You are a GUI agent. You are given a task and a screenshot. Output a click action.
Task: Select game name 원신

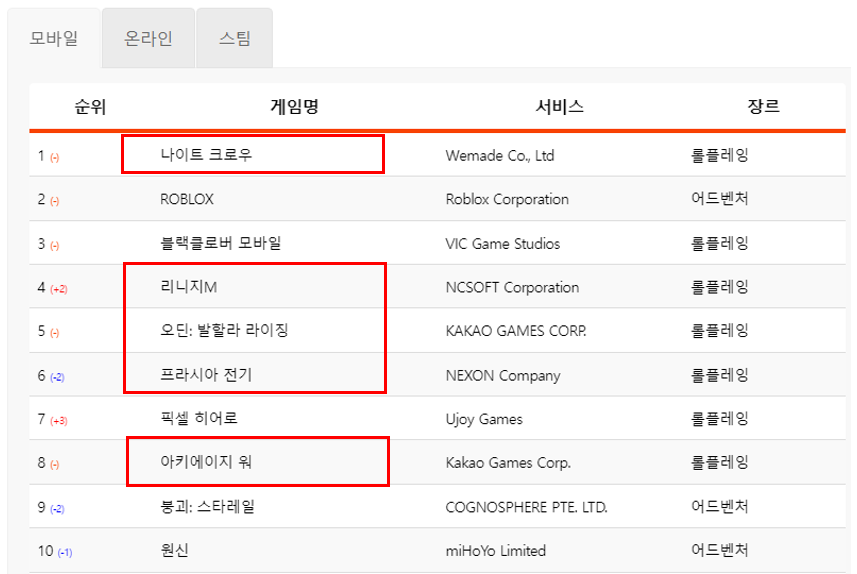coord(174,550)
